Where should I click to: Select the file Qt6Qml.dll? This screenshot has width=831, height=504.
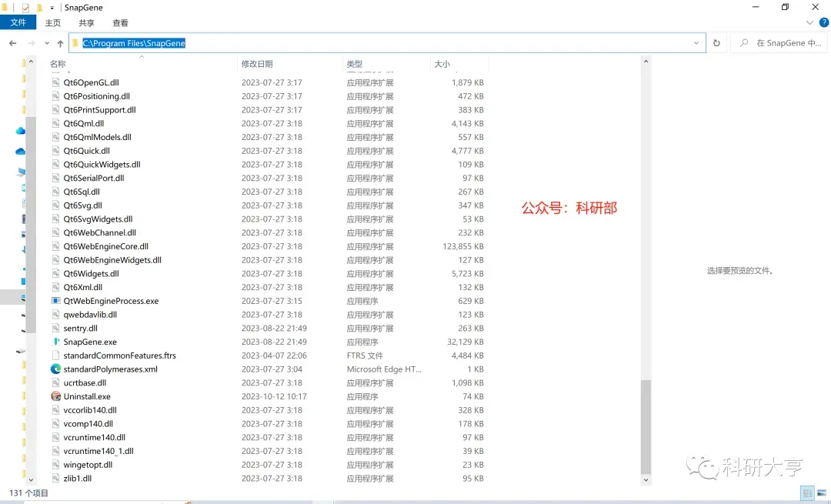(84, 123)
